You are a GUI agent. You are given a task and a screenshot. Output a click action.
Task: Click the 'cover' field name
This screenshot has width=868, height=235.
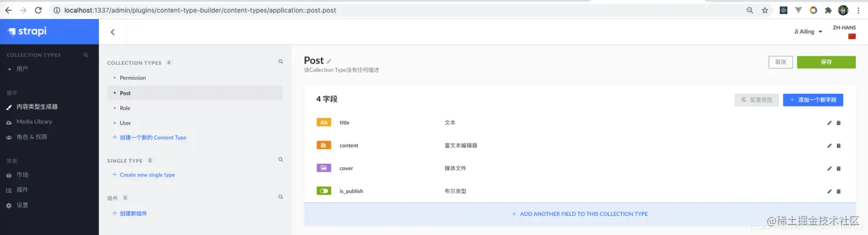click(346, 168)
